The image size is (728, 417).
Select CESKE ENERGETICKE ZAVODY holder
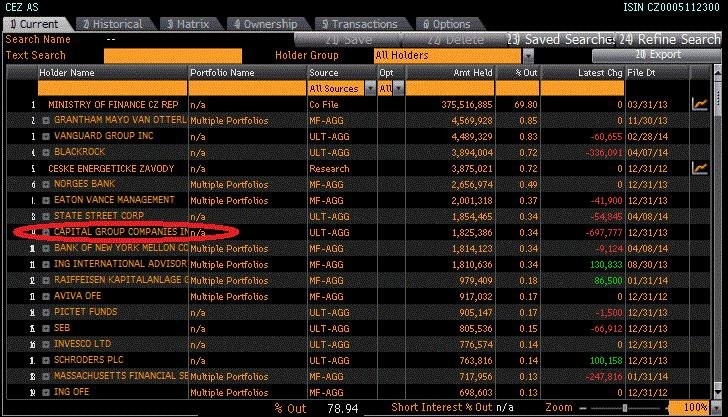111,169
